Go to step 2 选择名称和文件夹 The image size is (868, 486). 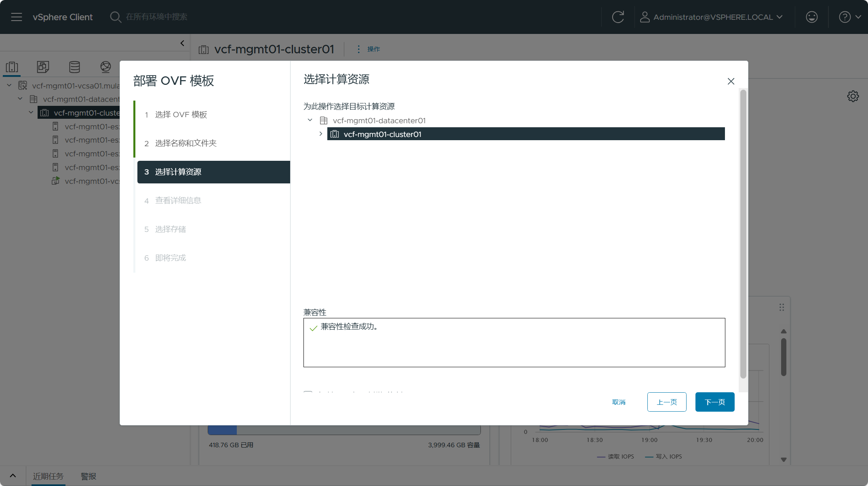pos(185,143)
